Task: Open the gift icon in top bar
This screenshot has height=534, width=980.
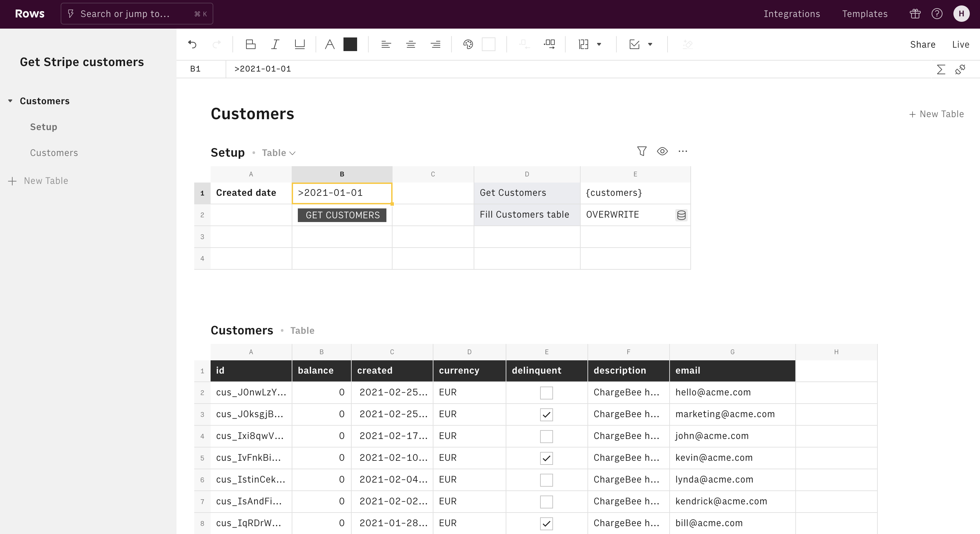Action: [x=915, y=14]
